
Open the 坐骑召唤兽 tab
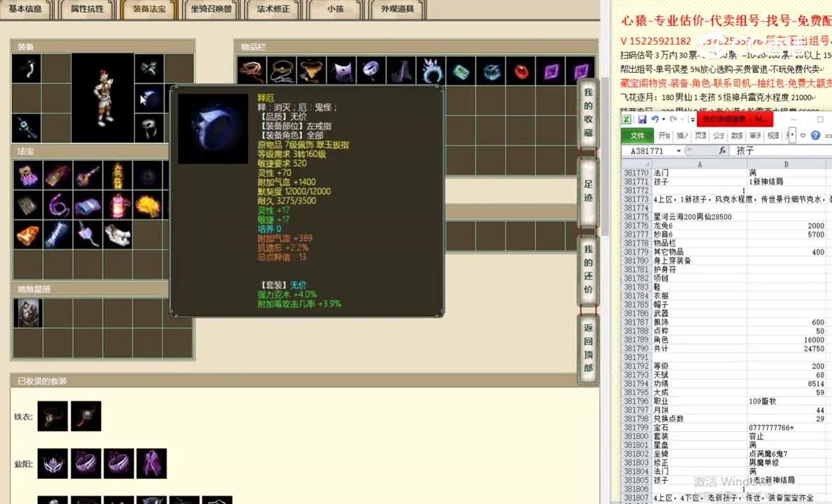click(212, 9)
